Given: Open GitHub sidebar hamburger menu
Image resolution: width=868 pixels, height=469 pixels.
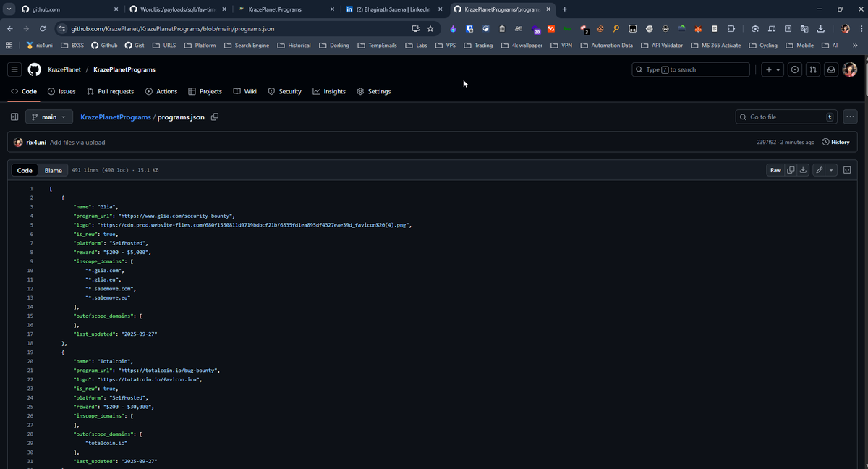Looking at the screenshot, I should [14, 69].
